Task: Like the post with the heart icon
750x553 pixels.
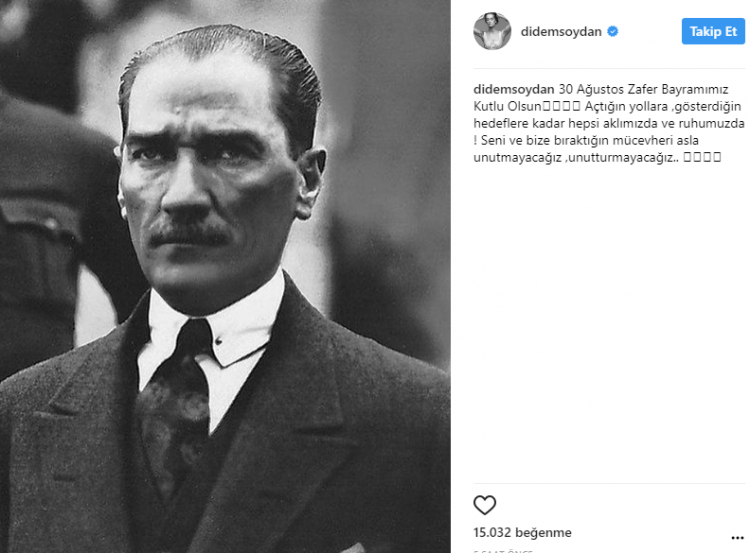Action: tap(485, 505)
